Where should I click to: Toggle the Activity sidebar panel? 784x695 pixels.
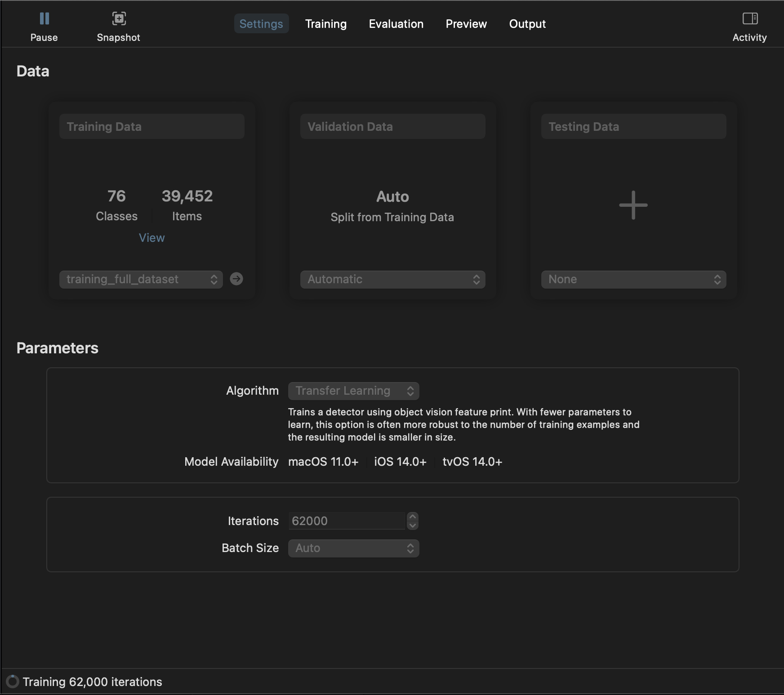749,26
